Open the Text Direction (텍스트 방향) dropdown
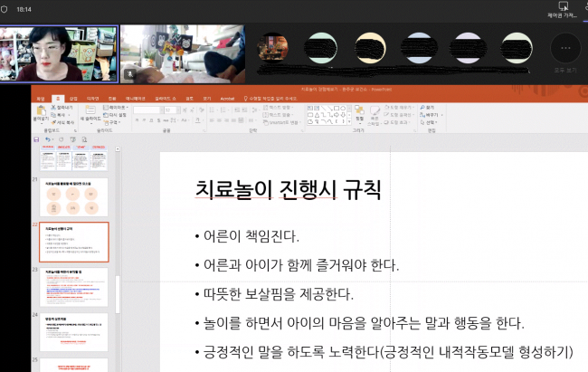This screenshot has width=588, height=372. click(x=278, y=108)
